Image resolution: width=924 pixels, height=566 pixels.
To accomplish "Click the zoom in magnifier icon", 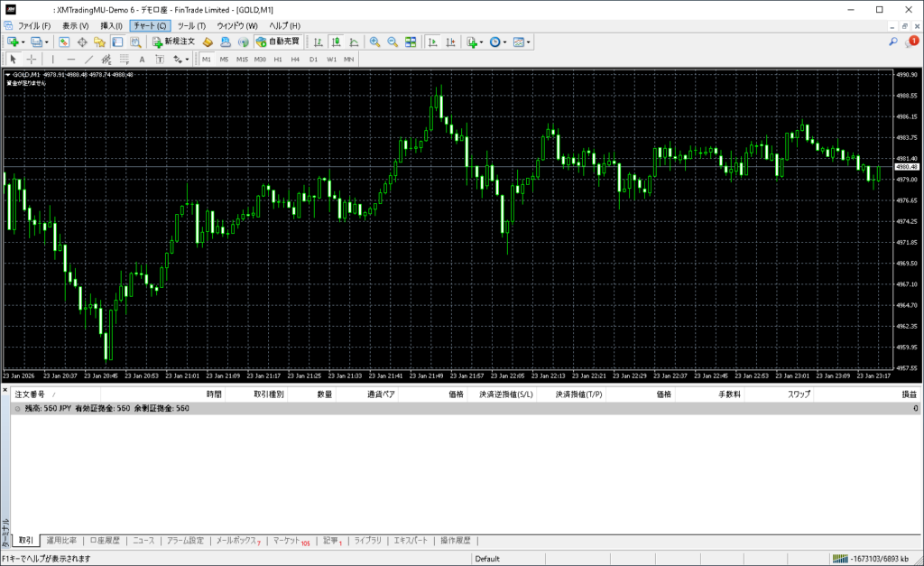I will [374, 42].
